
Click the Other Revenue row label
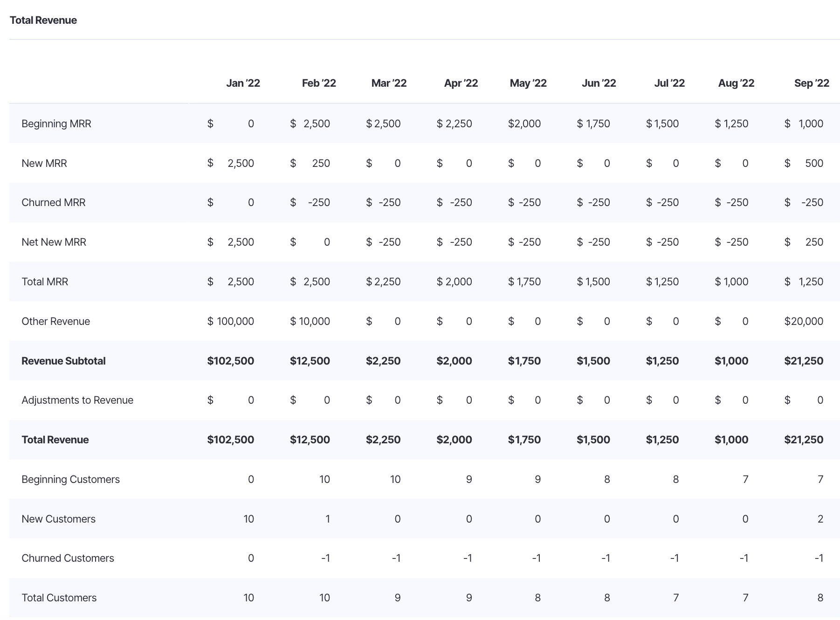pyautogui.click(x=56, y=321)
